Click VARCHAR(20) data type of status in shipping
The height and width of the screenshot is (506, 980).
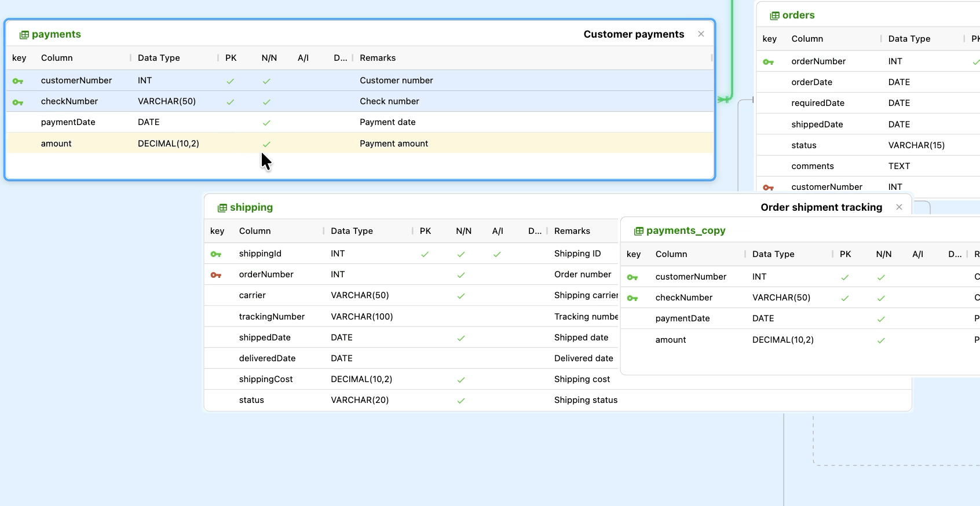pyautogui.click(x=360, y=400)
